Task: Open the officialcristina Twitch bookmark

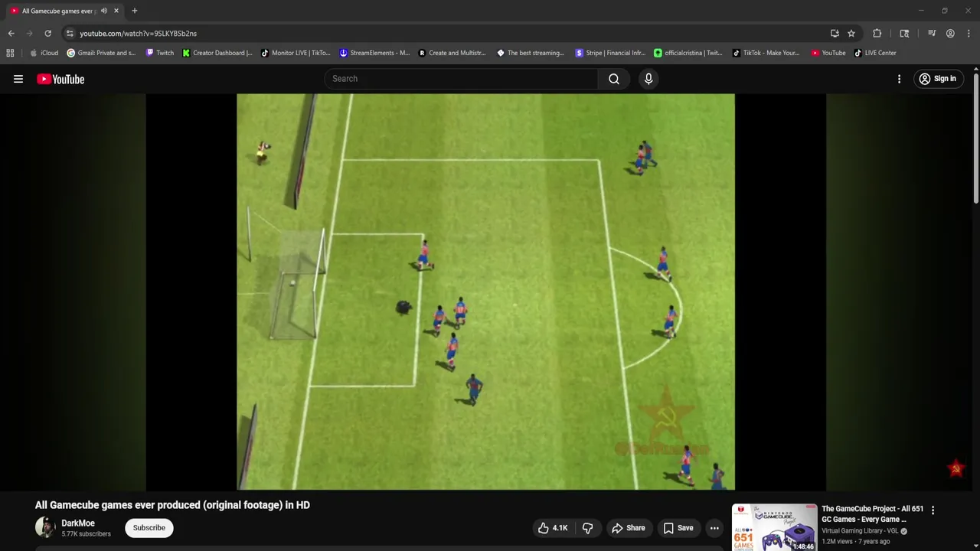Action: click(x=688, y=53)
